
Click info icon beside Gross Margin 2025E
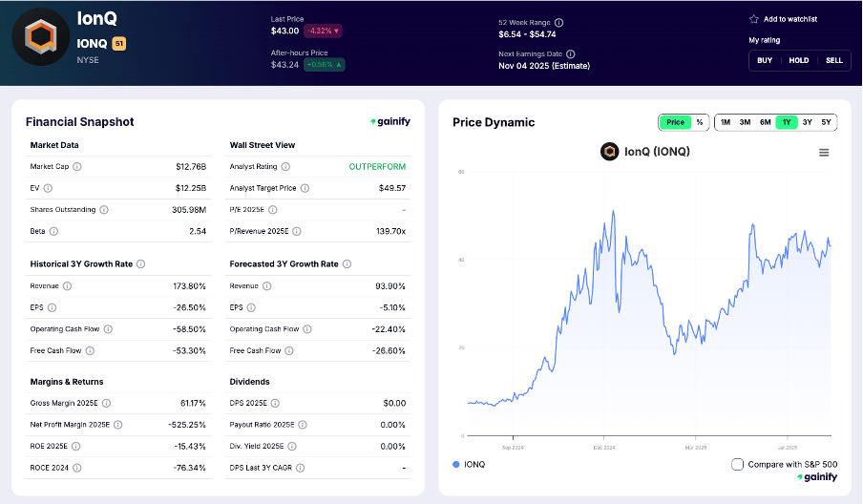click(106, 403)
